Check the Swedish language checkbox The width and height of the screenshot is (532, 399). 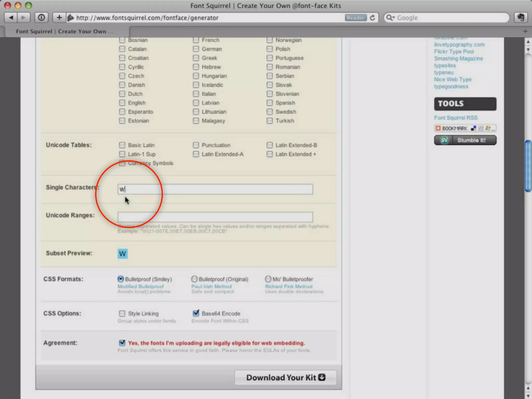[270, 111]
